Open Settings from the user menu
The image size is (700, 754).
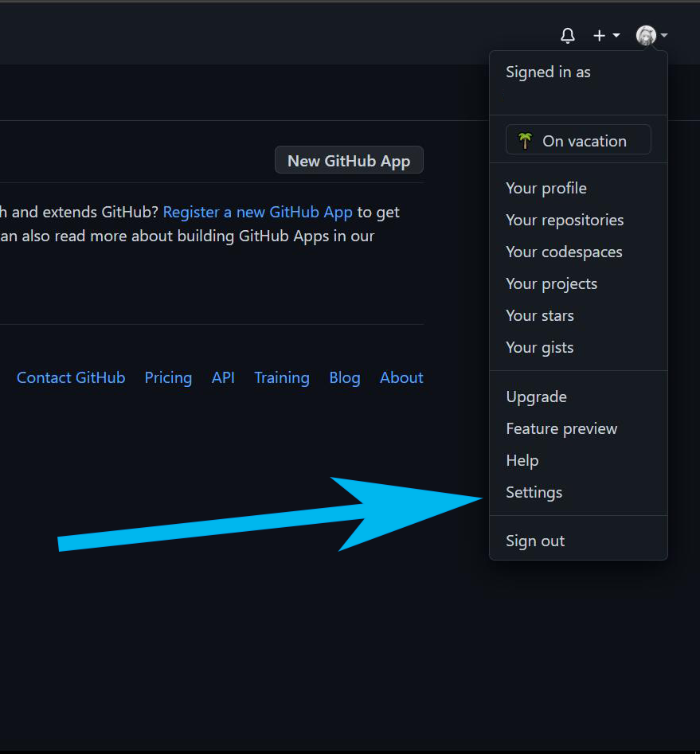[x=534, y=492]
